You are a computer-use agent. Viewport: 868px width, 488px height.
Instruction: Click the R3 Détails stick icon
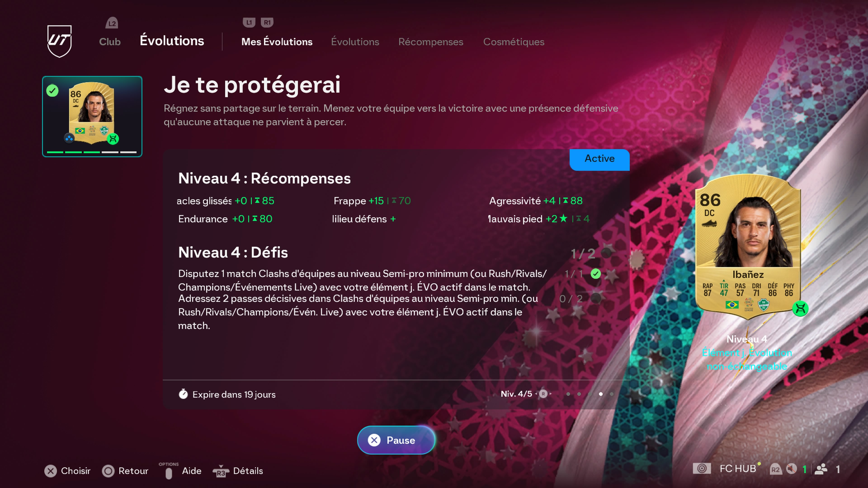221,471
